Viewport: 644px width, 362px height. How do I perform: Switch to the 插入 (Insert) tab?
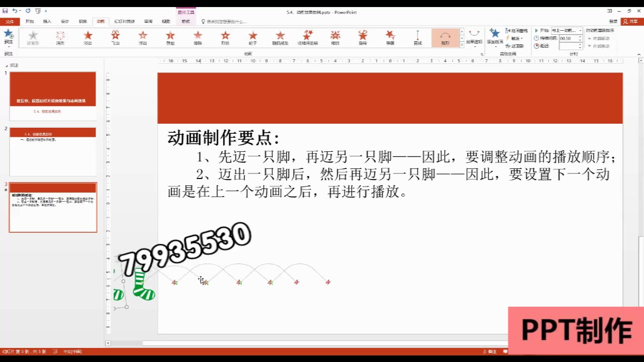point(47,22)
